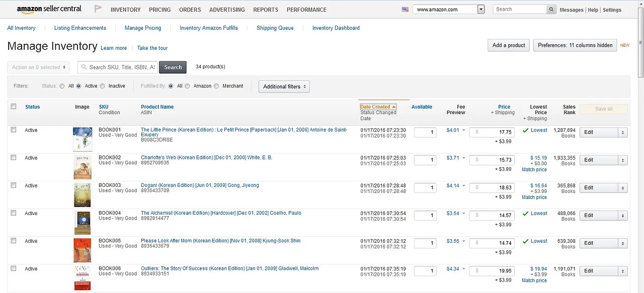Expand fee preview $4.01 arrow
The image size is (644, 293).
[464, 130]
